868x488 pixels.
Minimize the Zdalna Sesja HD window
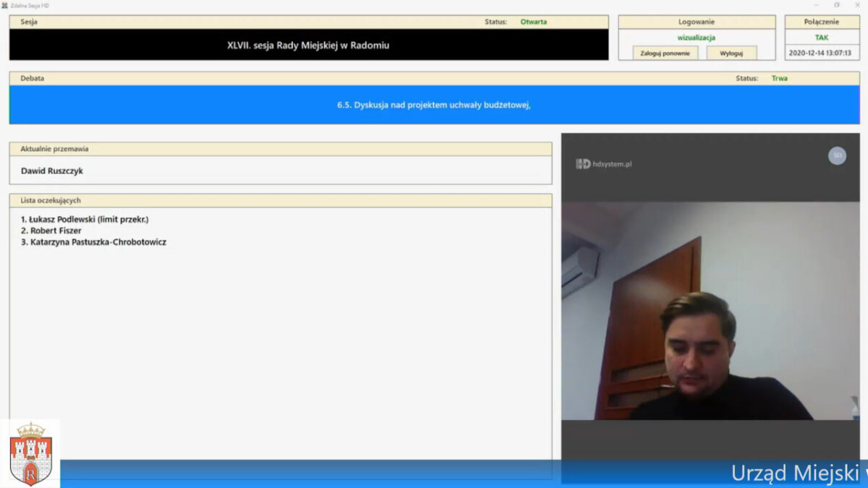click(817, 5)
